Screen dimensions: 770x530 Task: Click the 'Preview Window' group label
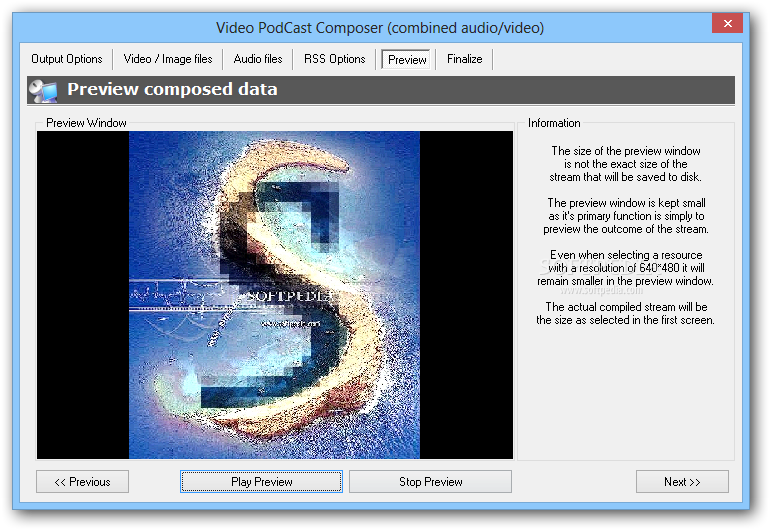point(86,123)
